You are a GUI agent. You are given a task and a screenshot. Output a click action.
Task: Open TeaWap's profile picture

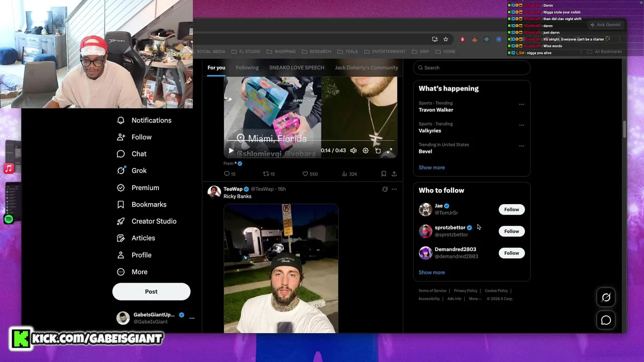(x=214, y=192)
